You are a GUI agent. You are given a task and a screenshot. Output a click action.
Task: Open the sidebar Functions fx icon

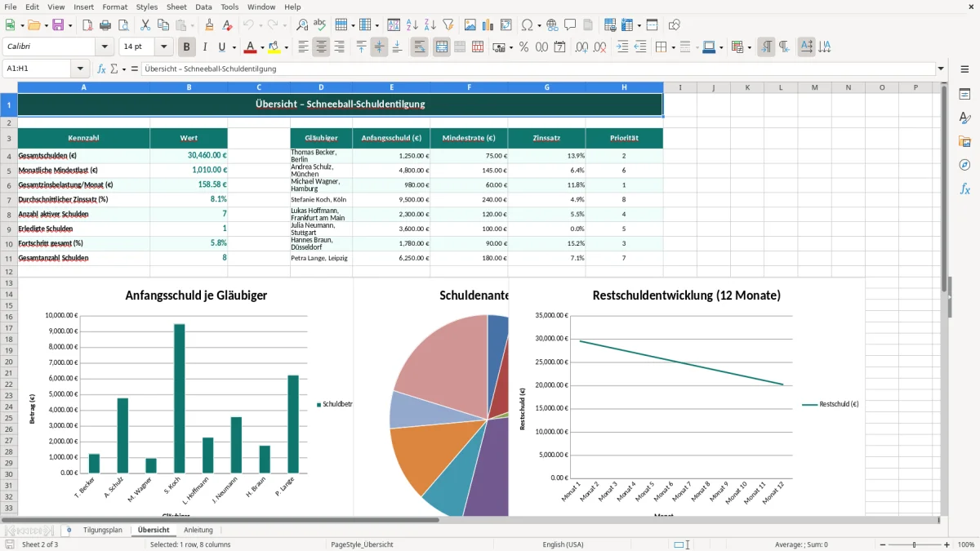(x=964, y=189)
